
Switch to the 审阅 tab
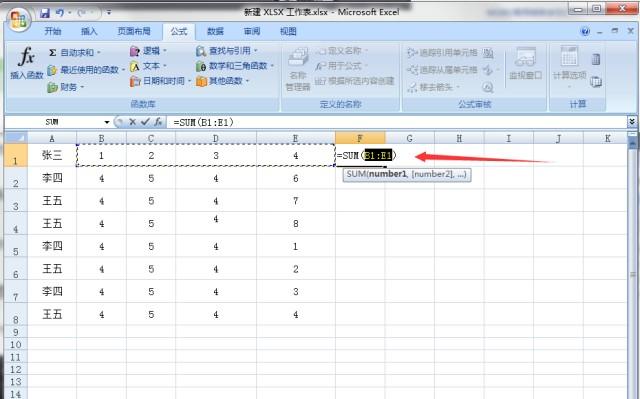pos(252,31)
